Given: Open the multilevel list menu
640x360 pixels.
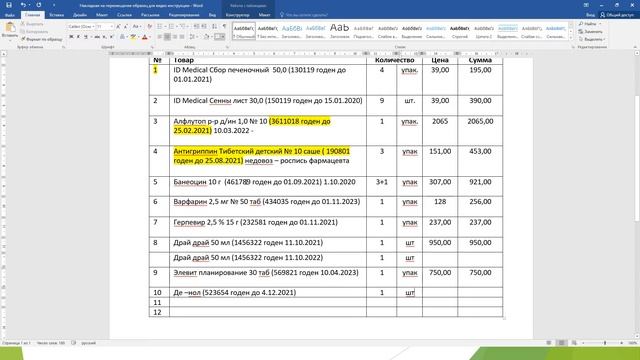Looking at the screenshot, I should click(x=183, y=27).
